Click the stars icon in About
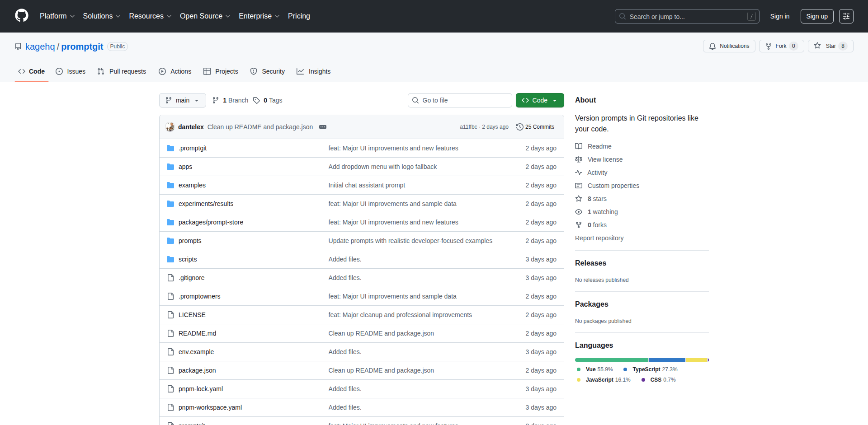This screenshot has height=425, width=868. coord(579,199)
